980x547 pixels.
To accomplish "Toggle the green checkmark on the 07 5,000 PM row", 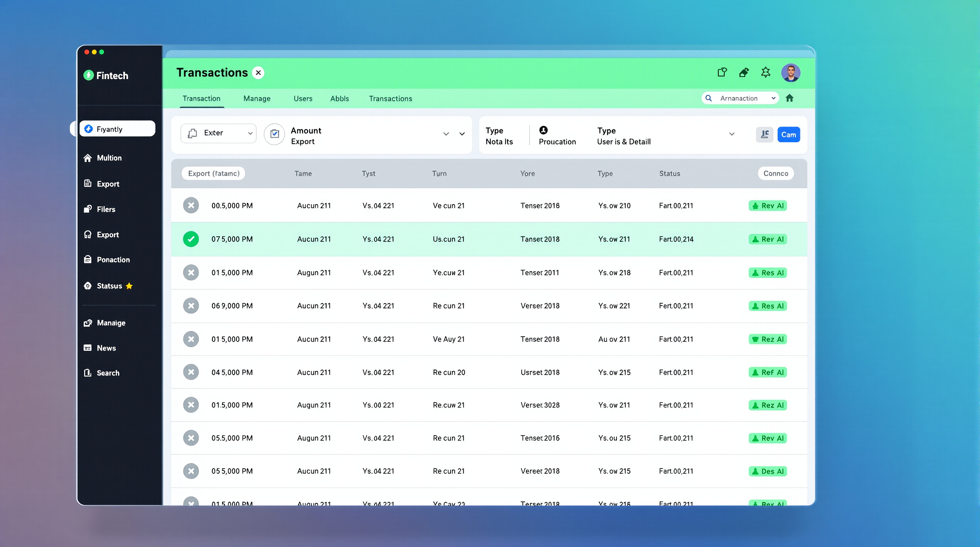I will pos(191,239).
